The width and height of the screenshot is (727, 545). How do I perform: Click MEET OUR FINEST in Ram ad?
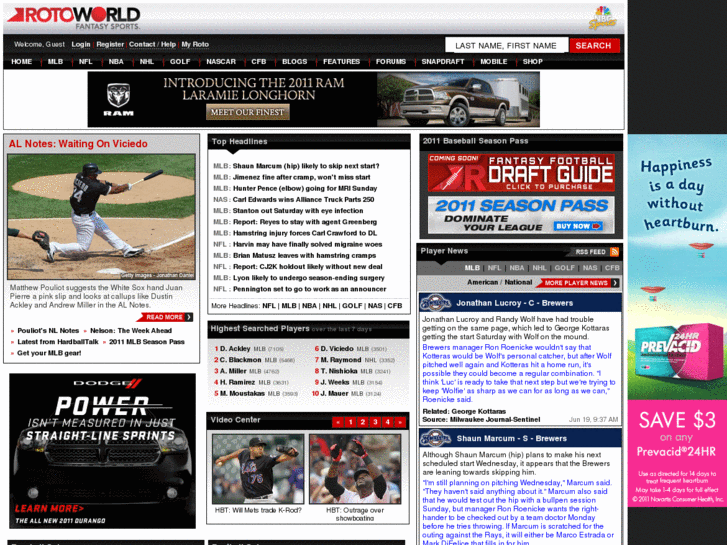click(248, 112)
